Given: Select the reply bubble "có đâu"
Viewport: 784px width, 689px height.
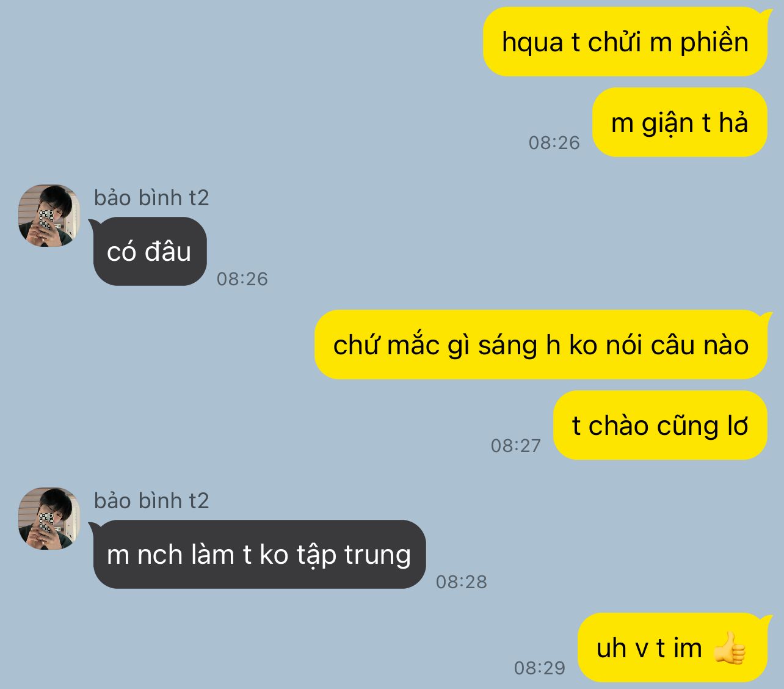Looking at the screenshot, I should (150, 252).
